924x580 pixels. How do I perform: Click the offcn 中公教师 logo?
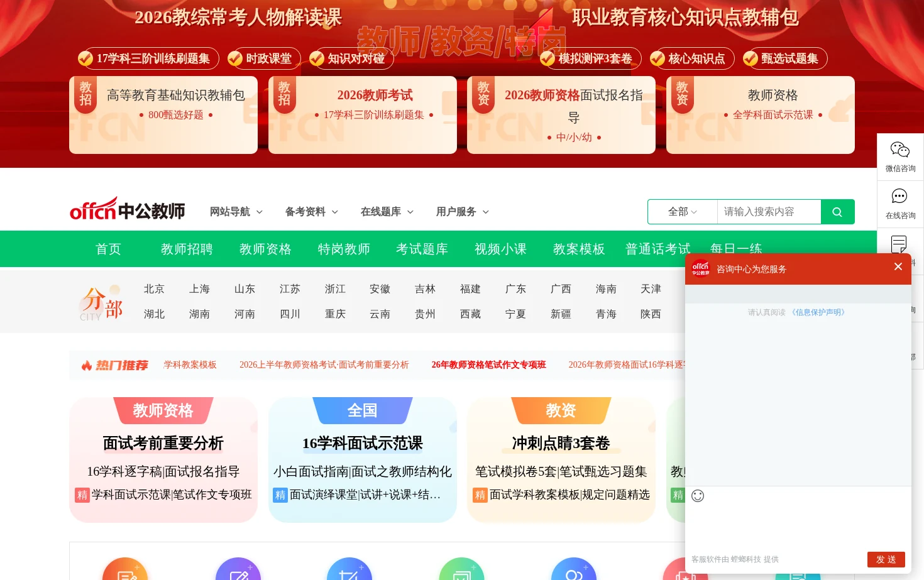pos(128,209)
